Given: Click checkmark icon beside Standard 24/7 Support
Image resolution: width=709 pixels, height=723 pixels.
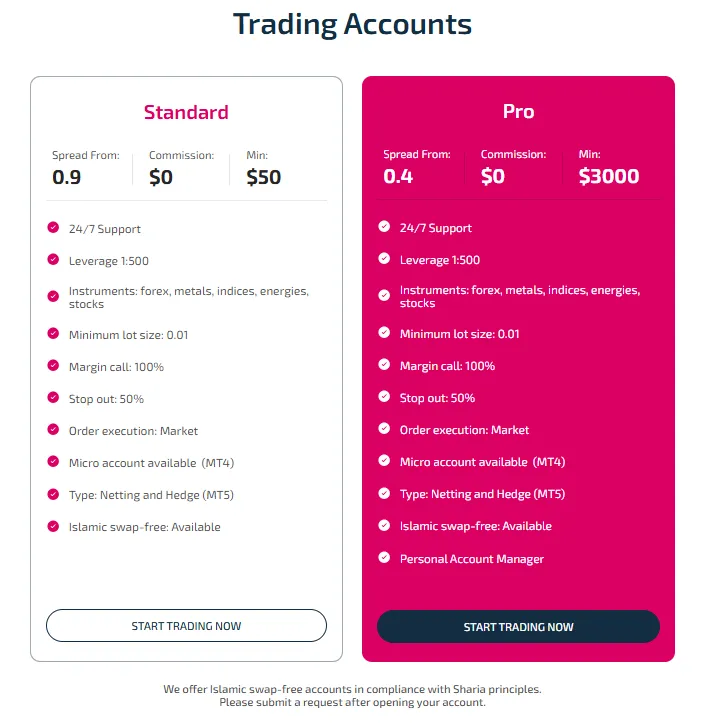Looking at the screenshot, I should (53, 228).
